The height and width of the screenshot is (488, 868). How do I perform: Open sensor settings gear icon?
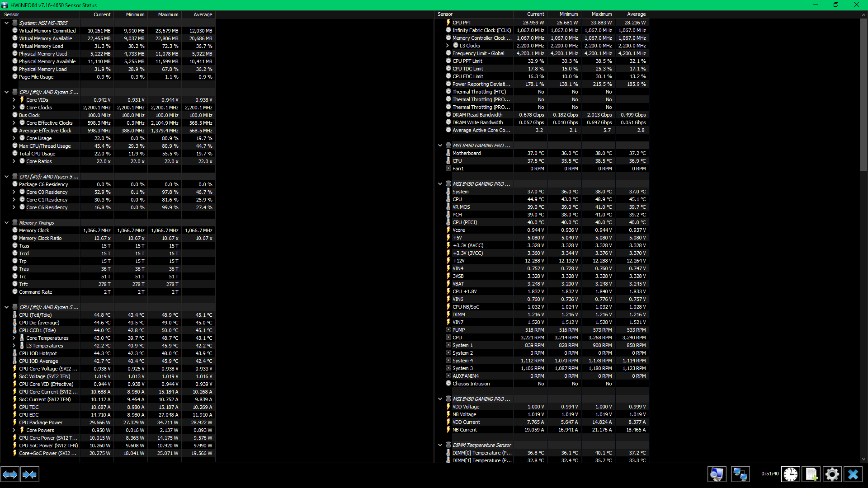(832, 474)
